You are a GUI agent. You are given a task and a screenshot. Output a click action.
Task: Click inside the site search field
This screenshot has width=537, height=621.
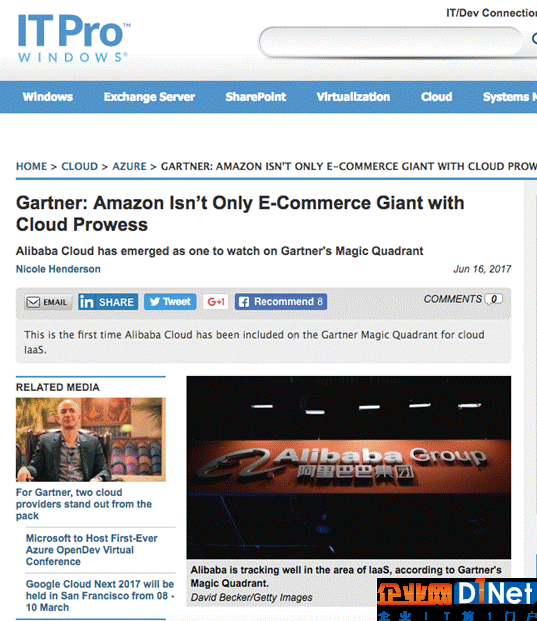[x=391, y=41]
